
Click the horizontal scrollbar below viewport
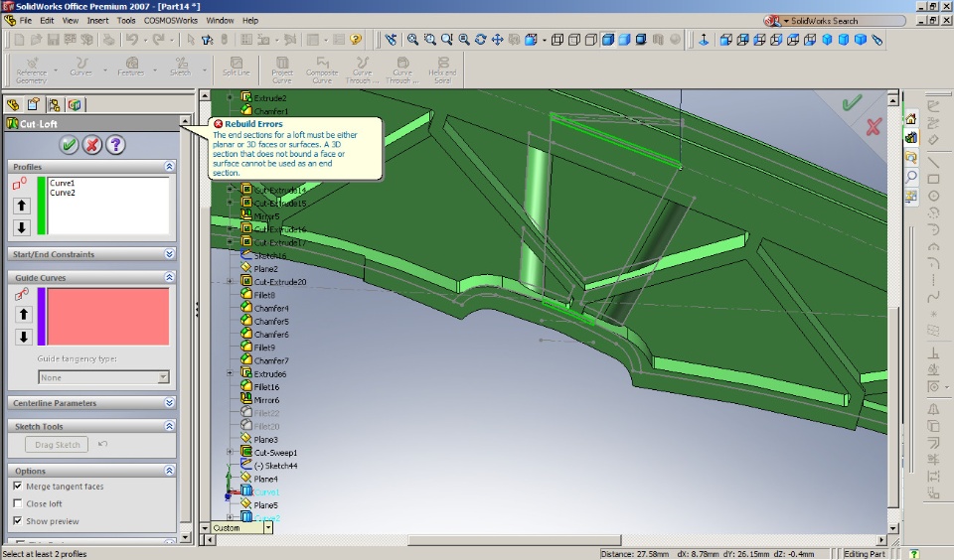pyautogui.click(x=515, y=540)
